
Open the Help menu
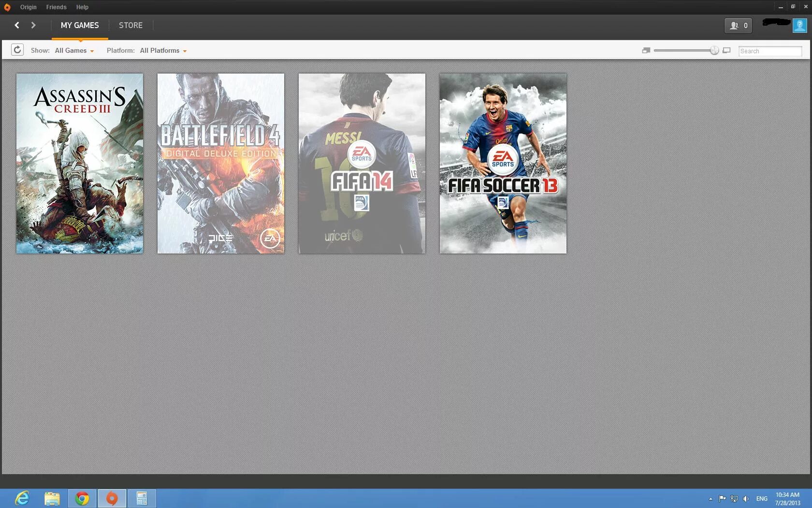[x=82, y=7]
